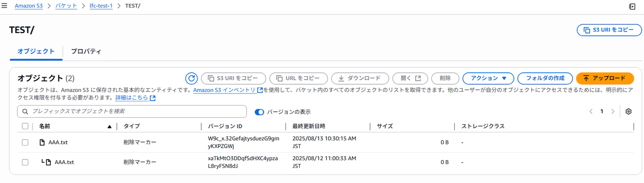This screenshot has width=644, height=183.
Task: Select version ID starting W9c_x.32
Action: [x=243, y=142]
